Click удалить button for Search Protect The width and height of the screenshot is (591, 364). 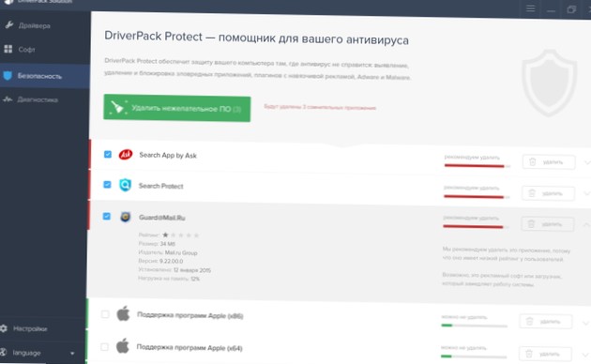[x=548, y=193]
